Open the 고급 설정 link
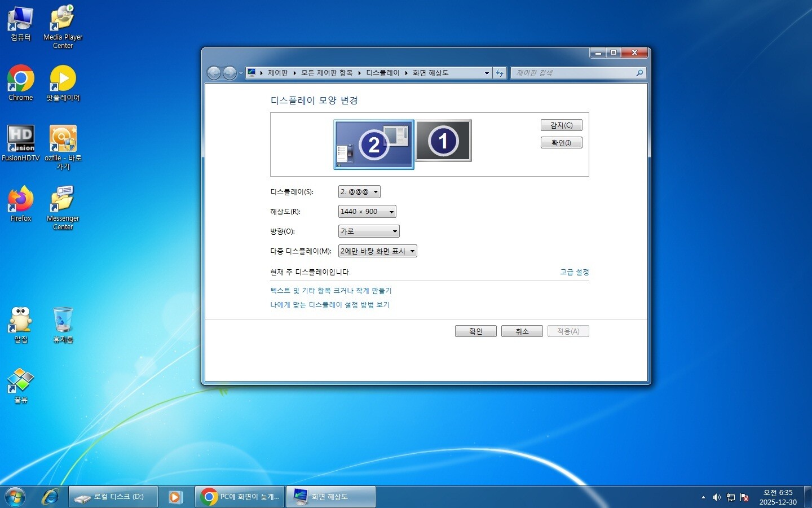812x508 pixels. (x=574, y=272)
